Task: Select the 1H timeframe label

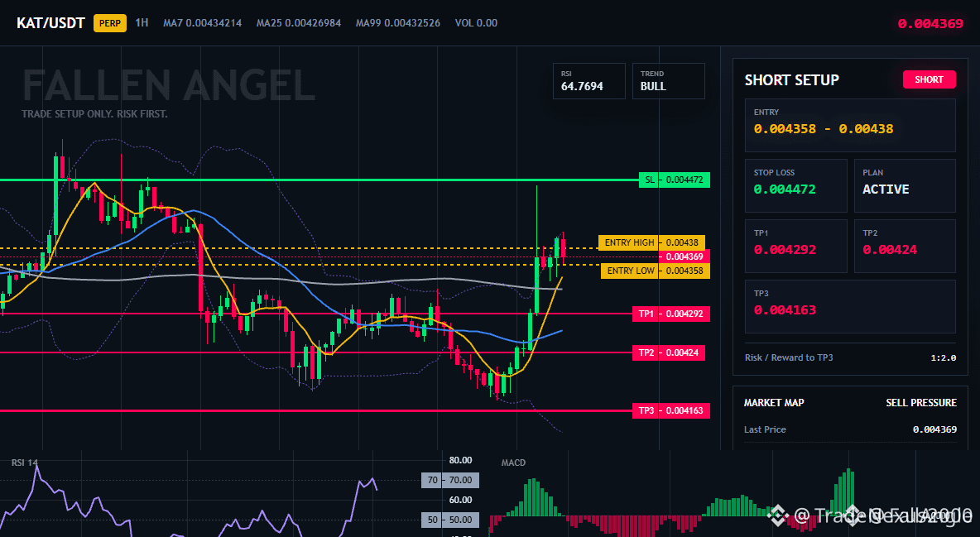Action: coord(142,22)
